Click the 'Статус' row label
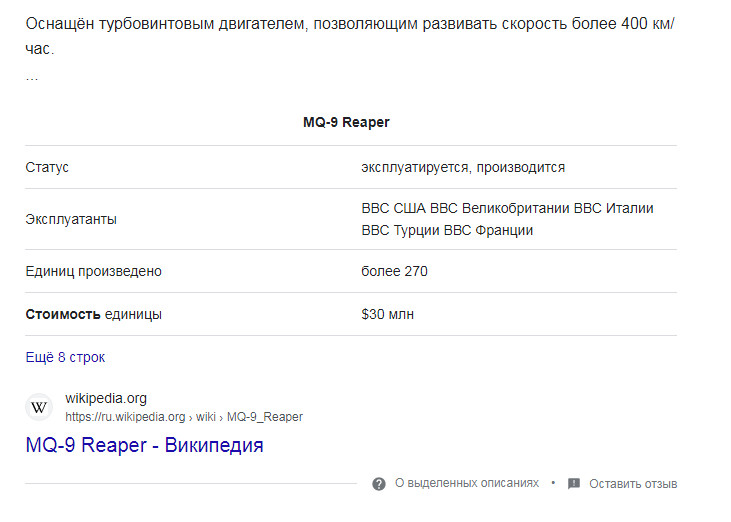 (x=47, y=167)
